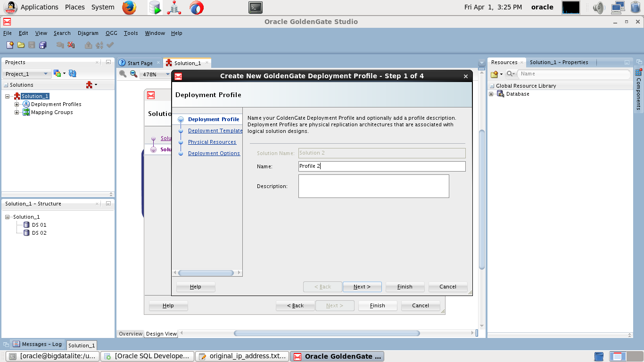Click the zoom out magnifier icon

point(133,74)
